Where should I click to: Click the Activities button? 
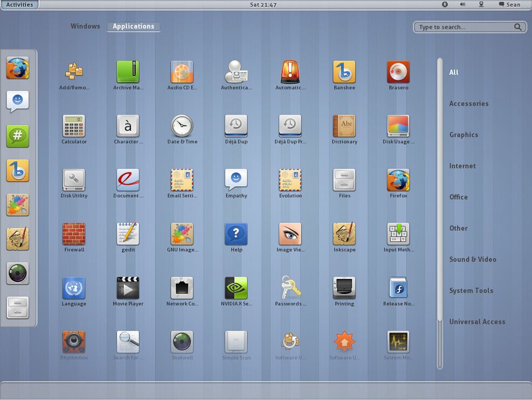coord(19,5)
